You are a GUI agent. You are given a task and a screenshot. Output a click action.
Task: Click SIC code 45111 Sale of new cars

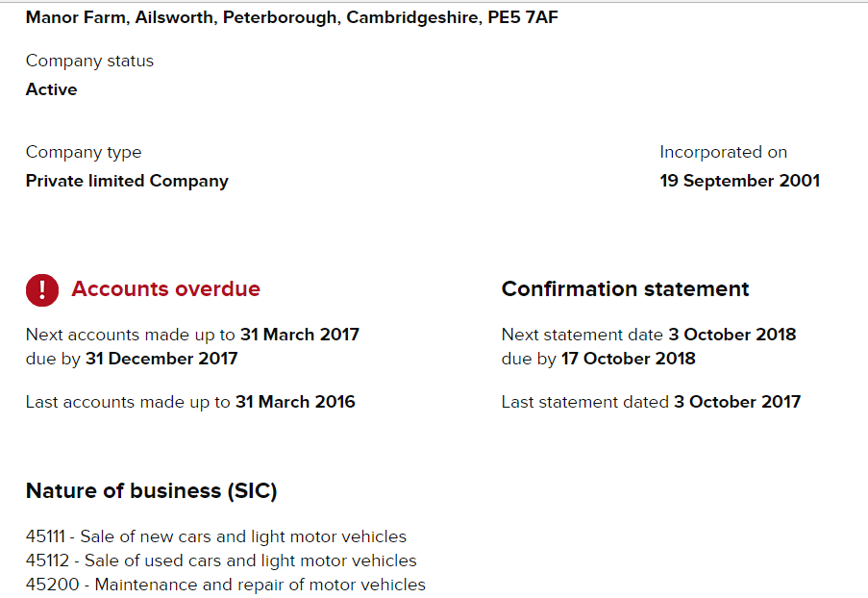216,536
